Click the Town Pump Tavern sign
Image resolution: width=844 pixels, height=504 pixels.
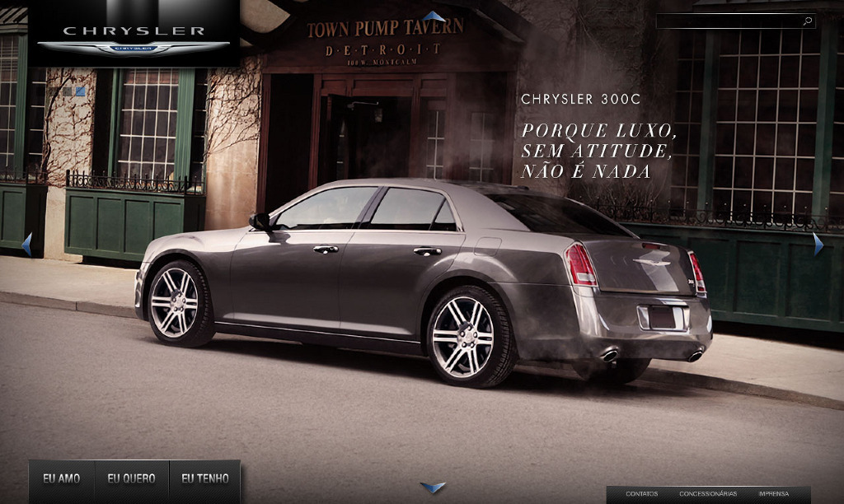pyautogui.click(x=385, y=29)
